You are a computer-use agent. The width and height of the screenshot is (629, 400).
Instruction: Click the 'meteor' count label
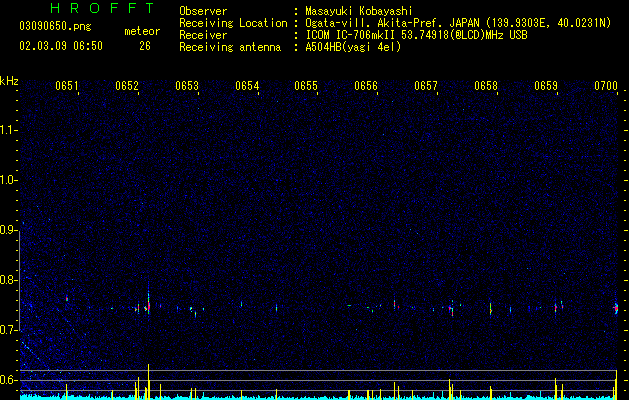(x=142, y=31)
